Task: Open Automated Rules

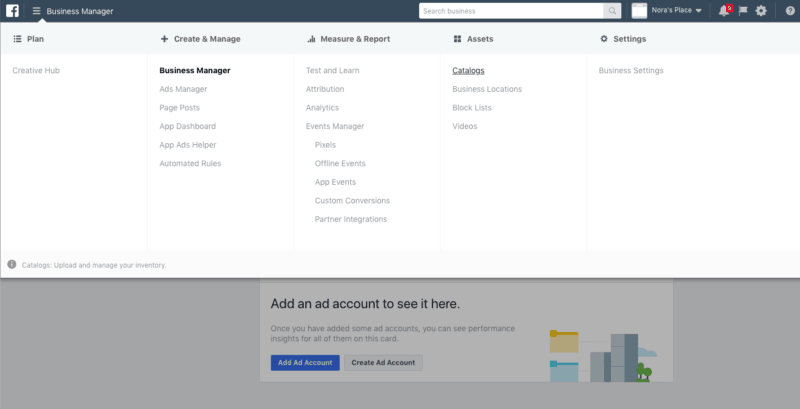Action: (x=190, y=164)
